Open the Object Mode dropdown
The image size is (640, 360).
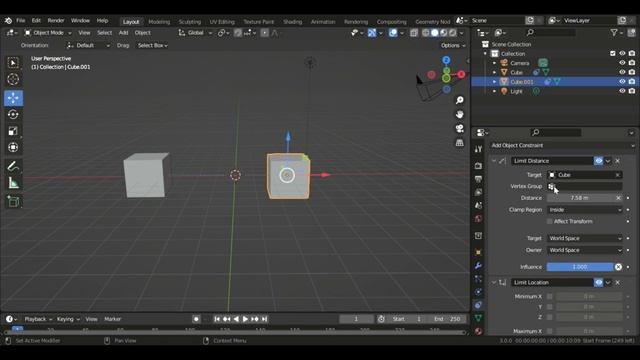point(47,33)
